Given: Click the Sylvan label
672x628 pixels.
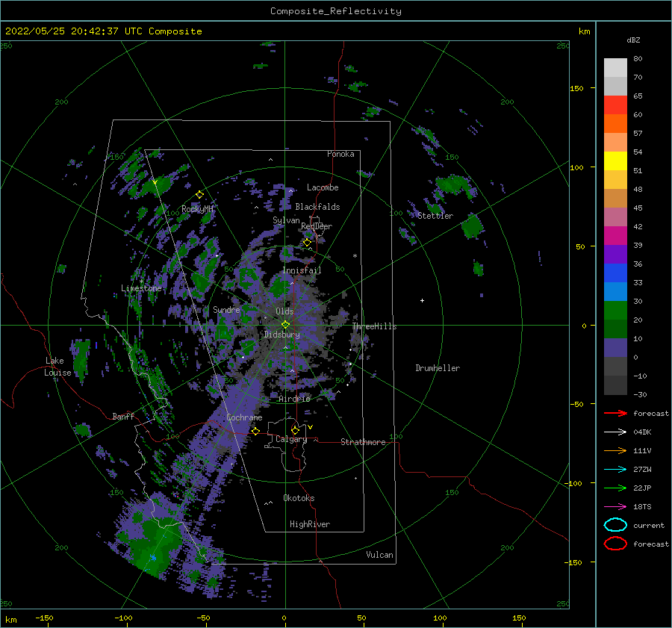Looking at the screenshot, I should click(286, 220).
